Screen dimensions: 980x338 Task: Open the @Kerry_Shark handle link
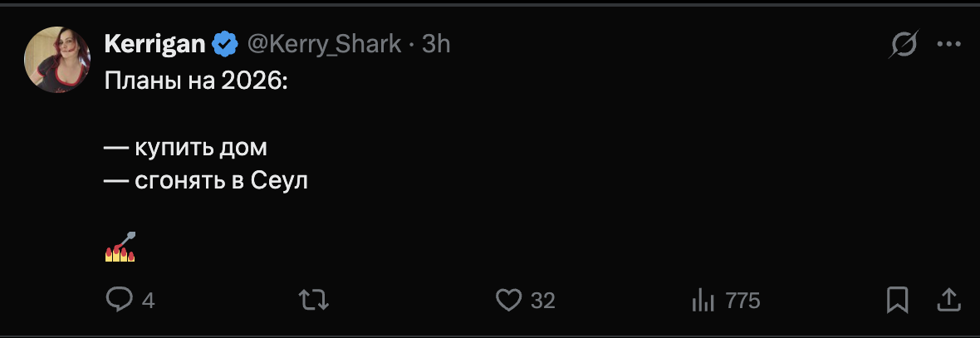(x=324, y=44)
